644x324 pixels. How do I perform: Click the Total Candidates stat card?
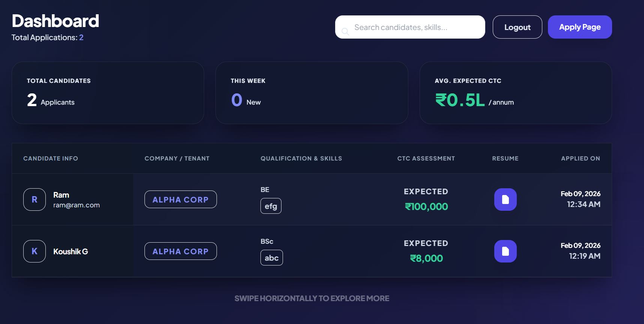(108, 93)
